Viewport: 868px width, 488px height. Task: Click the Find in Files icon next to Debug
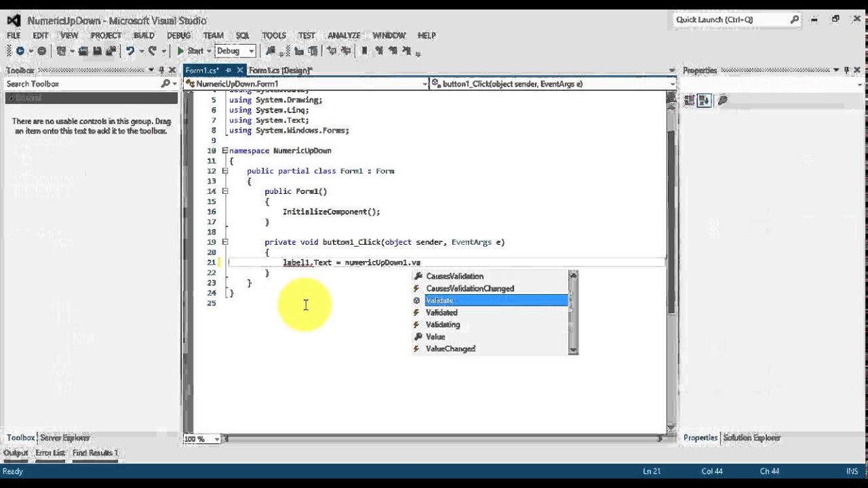click(x=270, y=51)
